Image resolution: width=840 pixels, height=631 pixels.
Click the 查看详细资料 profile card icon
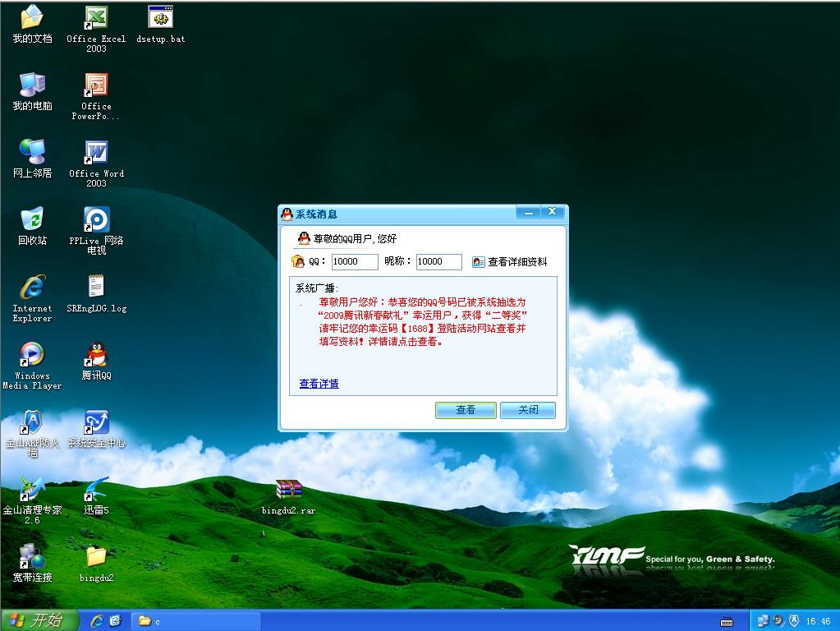coord(479,261)
